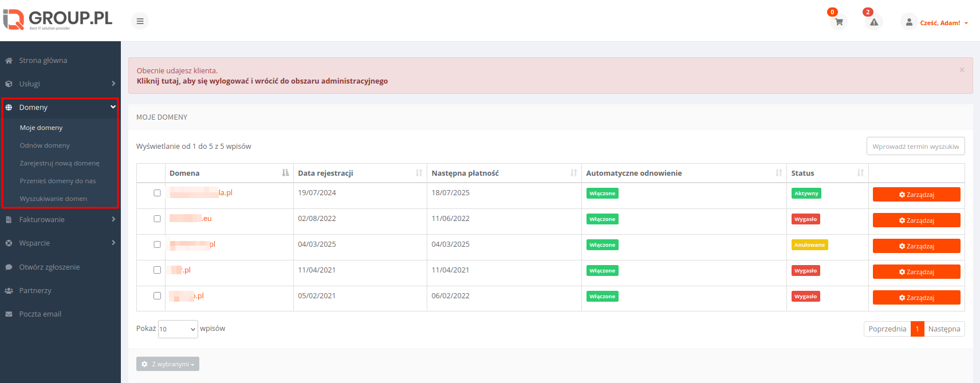980x383 pixels.
Task: Click the GROUP.PL logo
Action: tap(58, 19)
